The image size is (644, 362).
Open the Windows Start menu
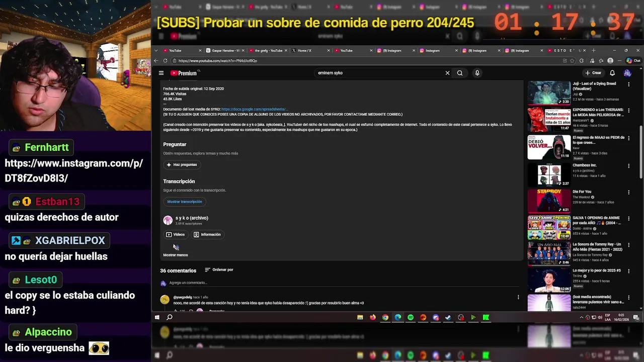pos(157,317)
